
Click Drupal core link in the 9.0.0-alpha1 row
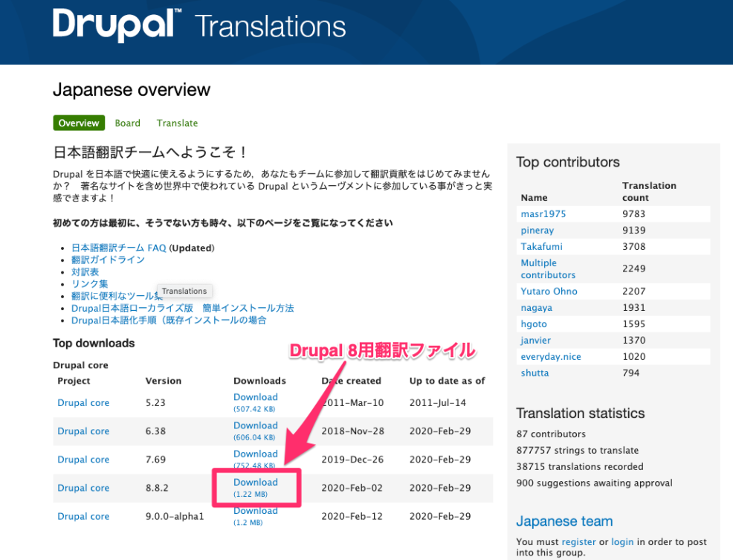tap(83, 516)
